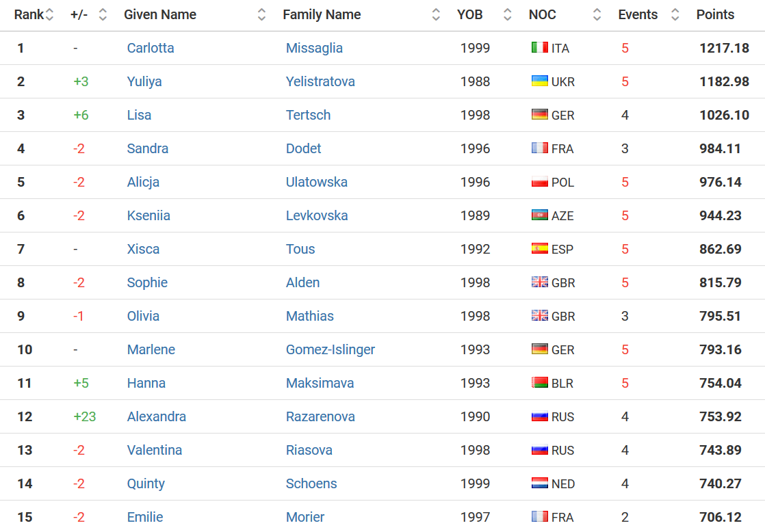This screenshot has width=765, height=532.
Task: Open Missaglia family name link
Action: 314,48
